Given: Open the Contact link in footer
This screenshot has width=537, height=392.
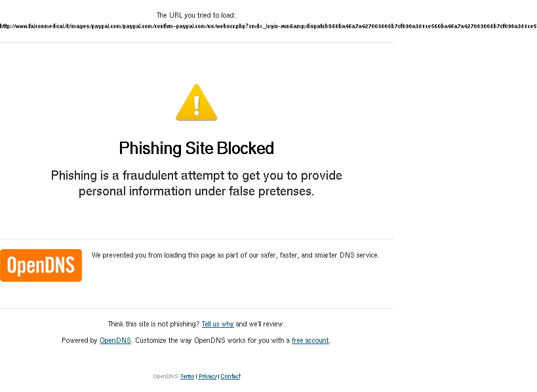Looking at the screenshot, I should tap(230, 376).
